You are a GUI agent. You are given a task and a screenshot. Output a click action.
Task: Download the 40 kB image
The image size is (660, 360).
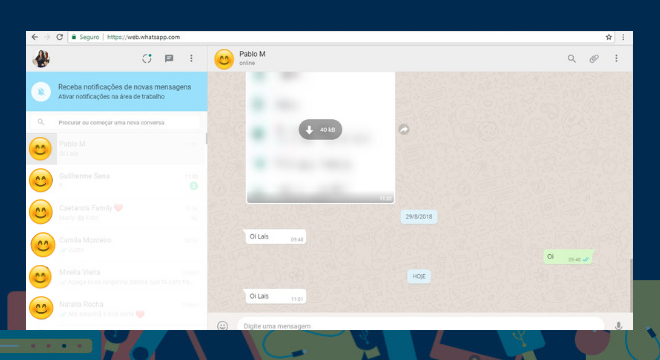320,130
